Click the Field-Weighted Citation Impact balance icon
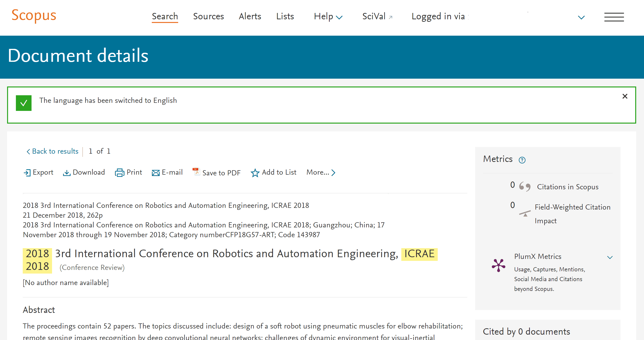The width and height of the screenshot is (644, 340). (x=525, y=213)
